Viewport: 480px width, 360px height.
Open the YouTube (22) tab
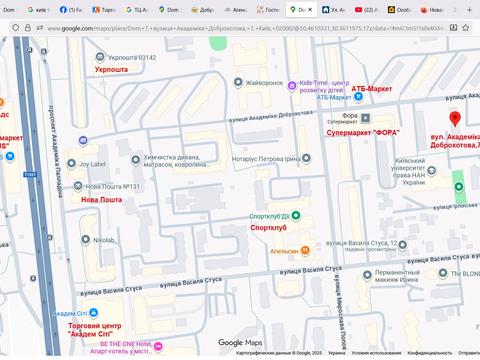point(366,10)
